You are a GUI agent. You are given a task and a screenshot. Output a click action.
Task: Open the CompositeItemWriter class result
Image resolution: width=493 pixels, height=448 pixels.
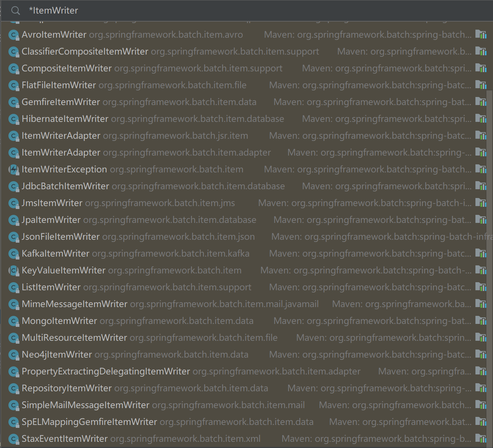click(x=67, y=68)
